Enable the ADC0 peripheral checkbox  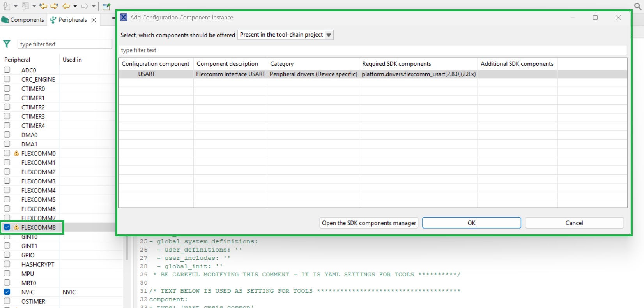pos(7,70)
